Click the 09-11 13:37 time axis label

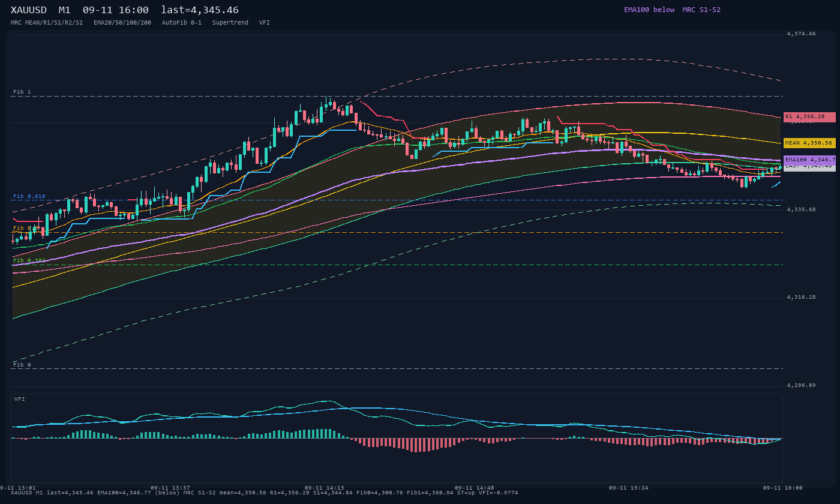coord(170,488)
